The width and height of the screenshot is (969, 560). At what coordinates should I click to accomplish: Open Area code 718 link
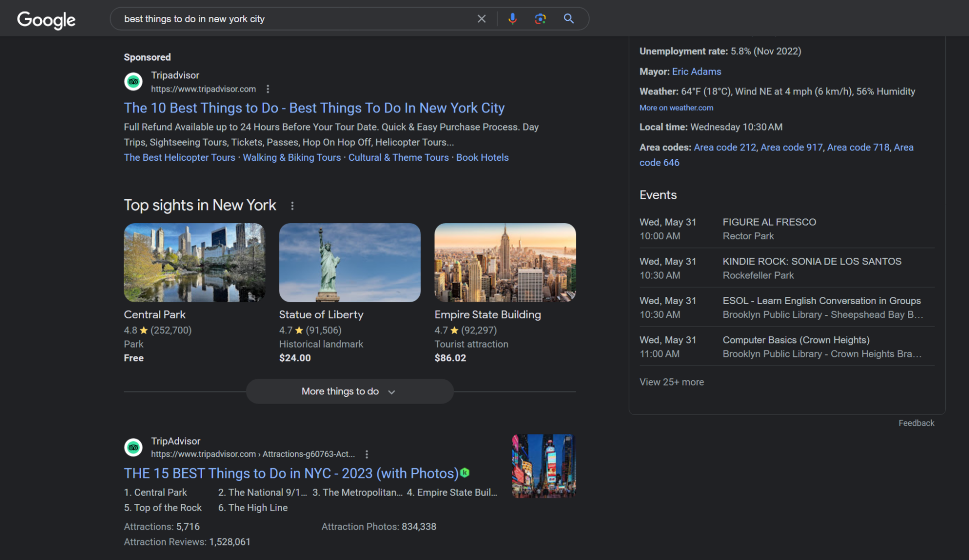(858, 147)
